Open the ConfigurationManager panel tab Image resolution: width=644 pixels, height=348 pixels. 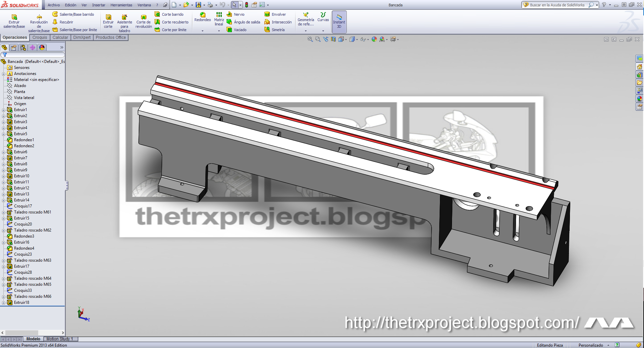[23, 48]
